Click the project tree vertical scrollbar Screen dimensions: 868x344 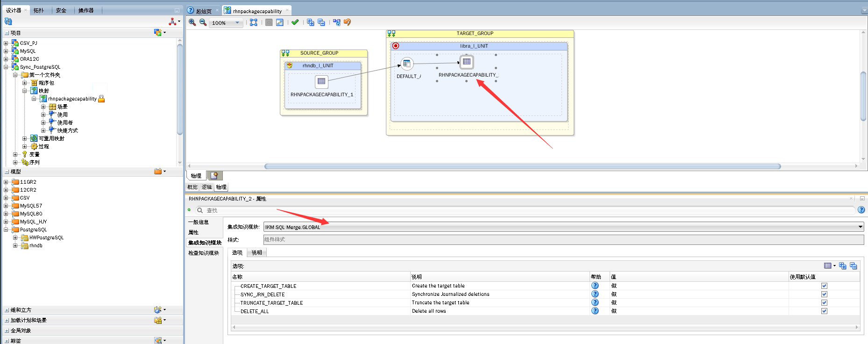[x=180, y=89]
